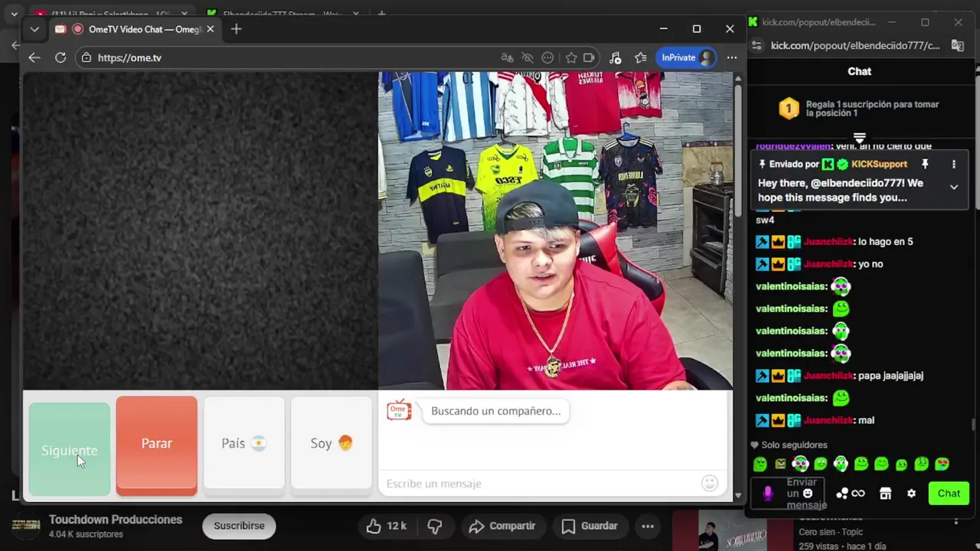Open the Favorites list icon
980x551 pixels.
click(x=641, y=57)
